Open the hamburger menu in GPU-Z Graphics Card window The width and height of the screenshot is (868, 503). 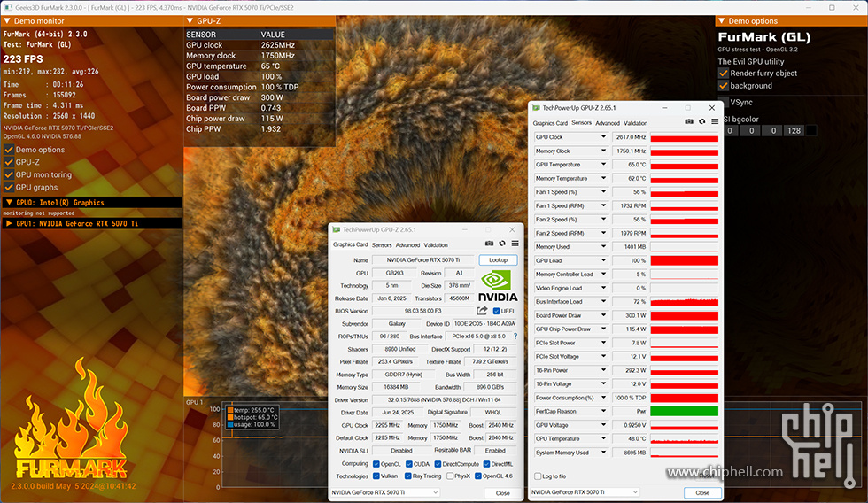(515, 244)
